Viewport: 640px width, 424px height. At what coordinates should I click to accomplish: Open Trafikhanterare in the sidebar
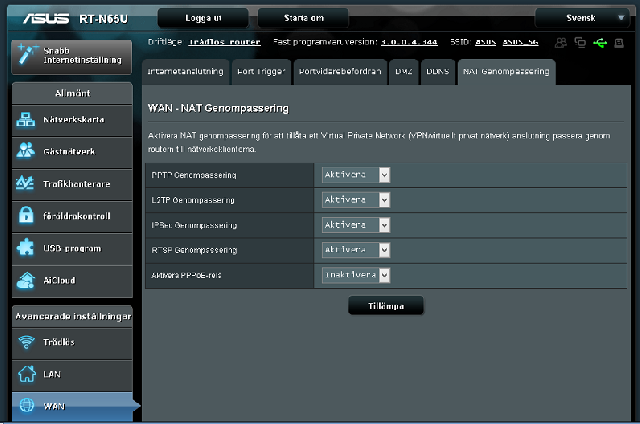(x=72, y=184)
